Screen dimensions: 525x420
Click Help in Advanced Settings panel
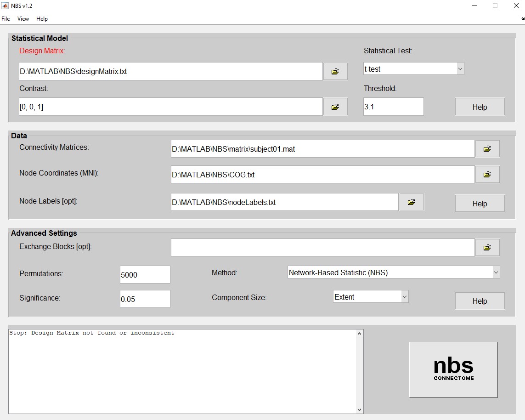tap(480, 301)
